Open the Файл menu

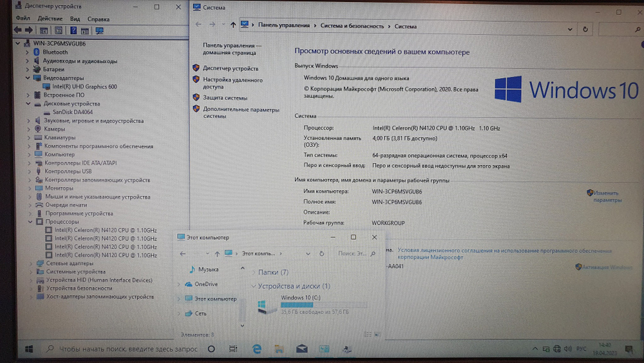[23, 19]
